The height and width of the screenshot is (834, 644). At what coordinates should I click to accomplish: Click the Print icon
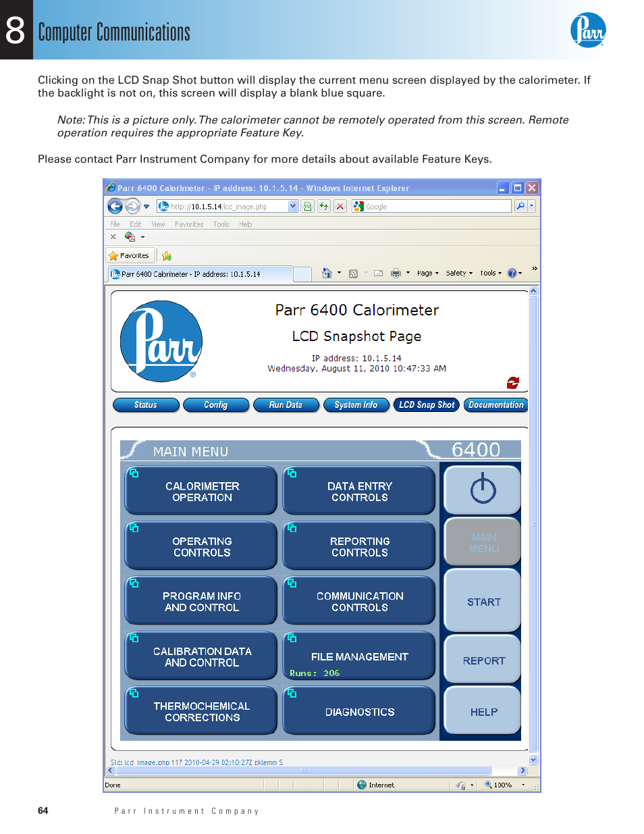pyautogui.click(x=396, y=273)
